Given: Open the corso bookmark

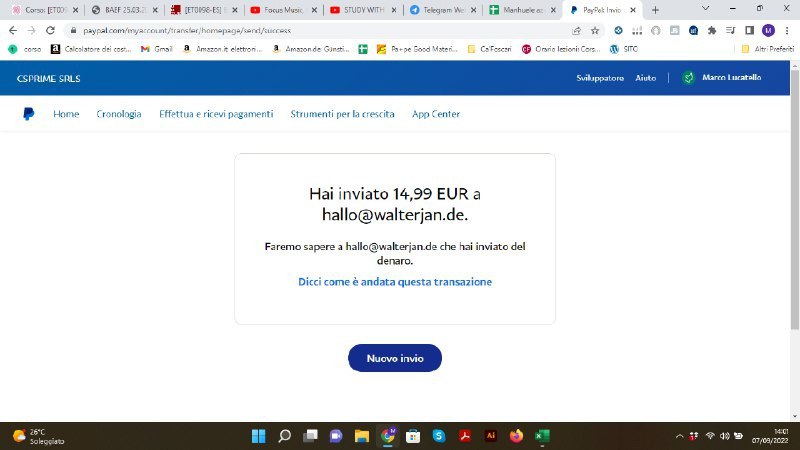Looking at the screenshot, I should coord(25,49).
